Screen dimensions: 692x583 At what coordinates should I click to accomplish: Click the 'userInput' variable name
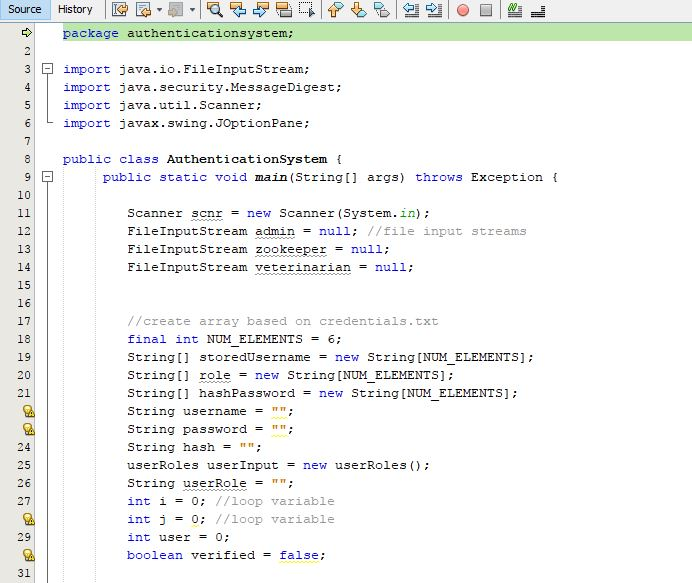243,465
